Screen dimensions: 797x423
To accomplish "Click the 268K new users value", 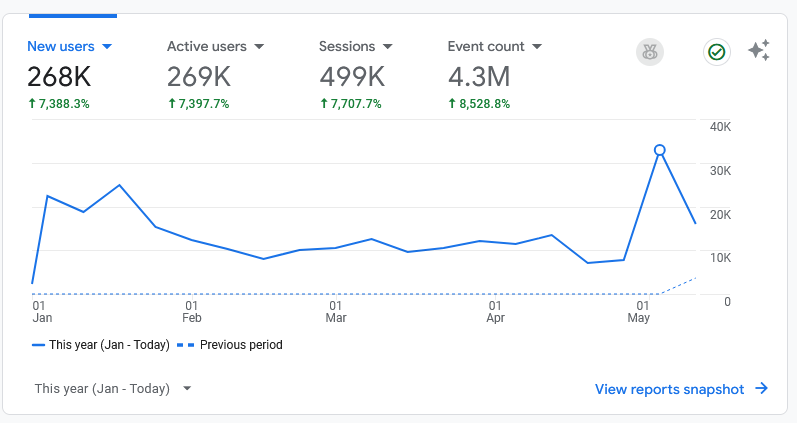I will [59, 77].
